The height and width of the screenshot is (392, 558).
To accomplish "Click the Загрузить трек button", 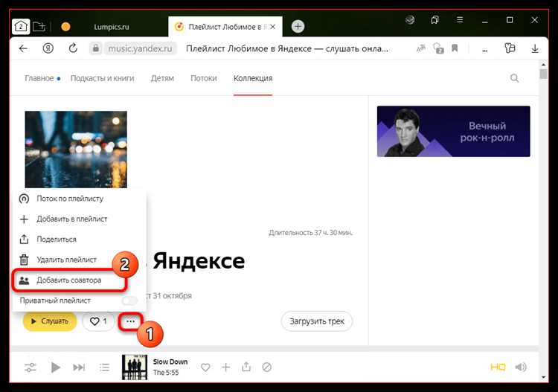I will pyautogui.click(x=317, y=321).
